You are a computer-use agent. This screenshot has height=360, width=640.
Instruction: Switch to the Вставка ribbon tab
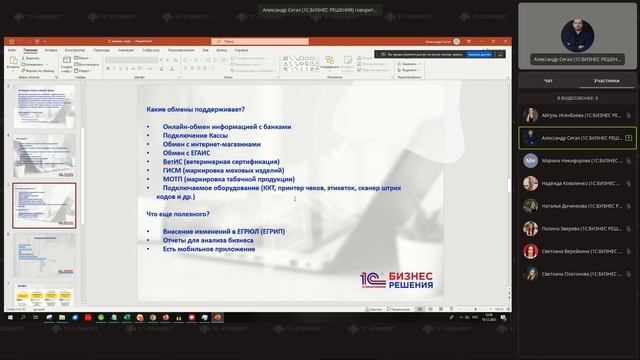coord(51,50)
